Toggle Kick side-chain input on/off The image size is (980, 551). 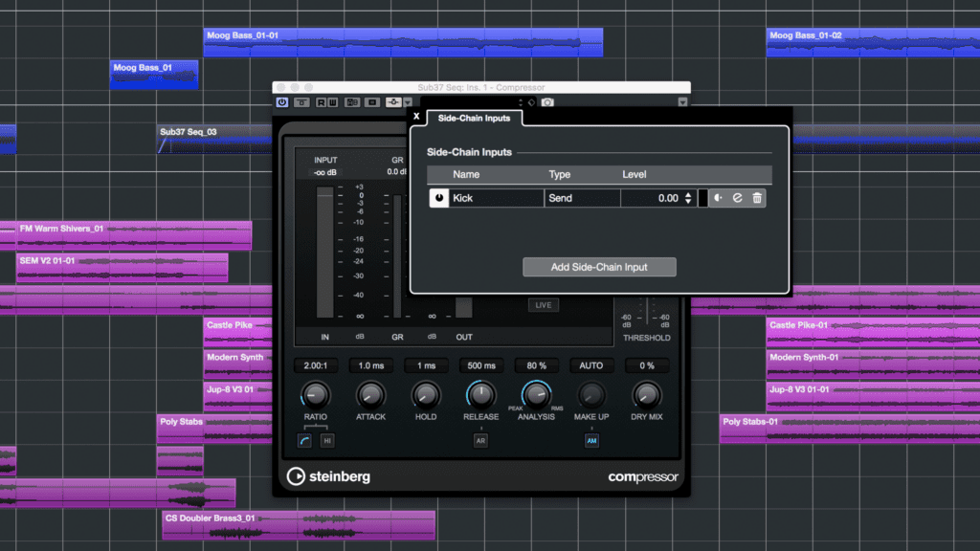pos(438,198)
